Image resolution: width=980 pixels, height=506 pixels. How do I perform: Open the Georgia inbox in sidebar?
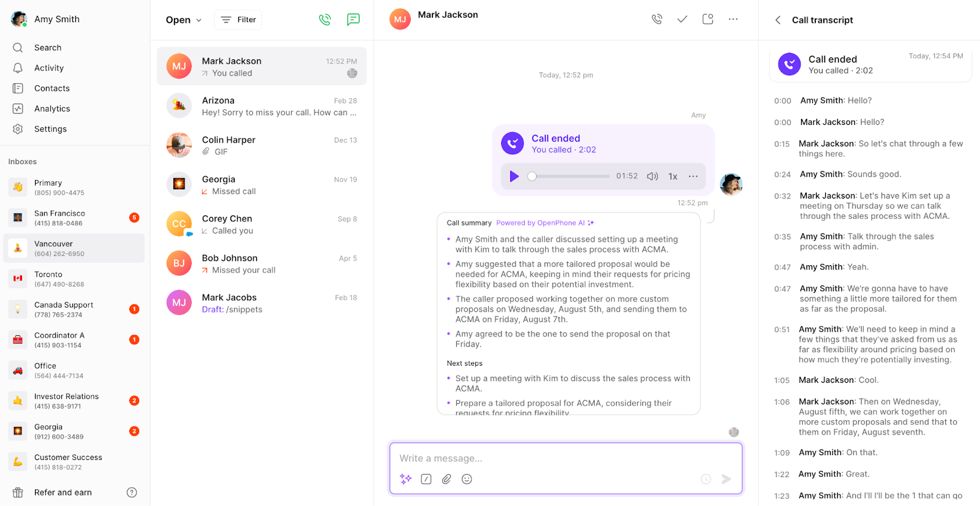pyautogui.click(x=73, y=431)
